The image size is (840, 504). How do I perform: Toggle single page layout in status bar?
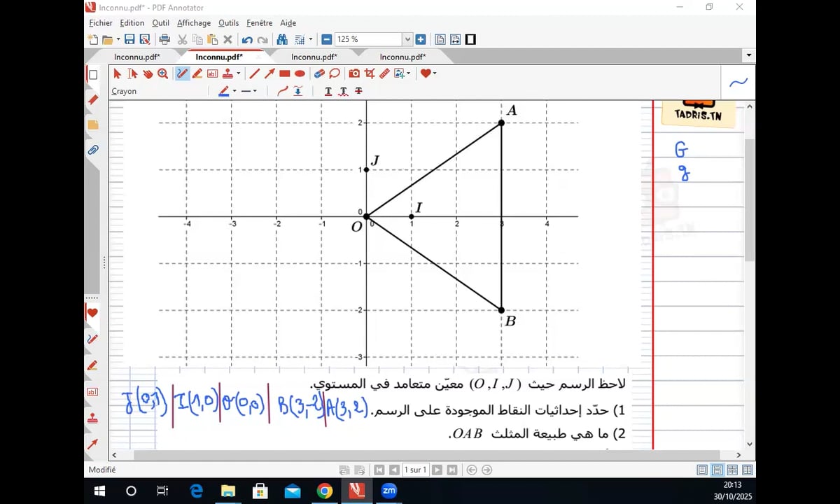[x=702, y=470]
